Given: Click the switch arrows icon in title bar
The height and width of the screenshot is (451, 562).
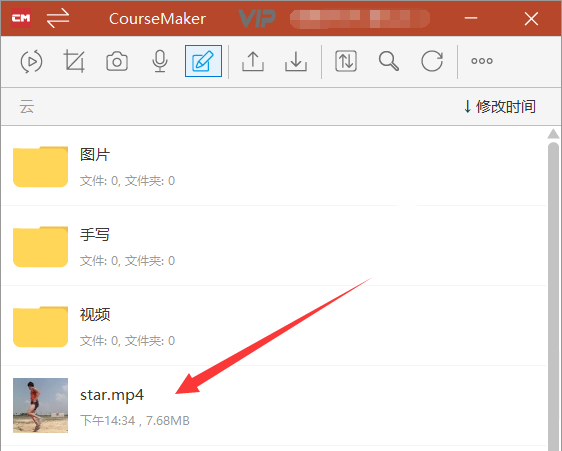Looking at the screenshot, I should tap(58, 19).
